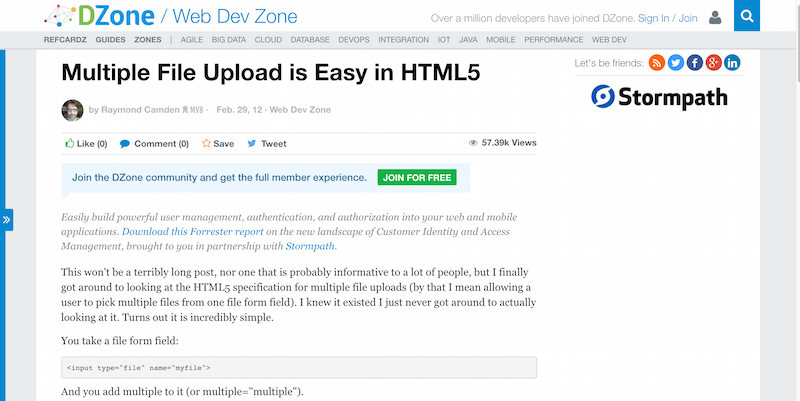Click the thumbs-up Like icon
The image size is (800, 401).
tap(70, 143)
